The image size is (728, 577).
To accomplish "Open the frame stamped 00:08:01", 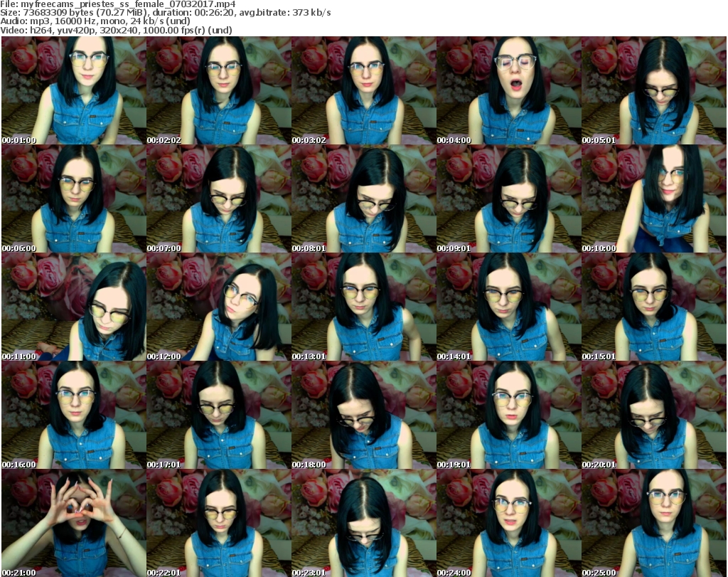I will coord(364,198).
